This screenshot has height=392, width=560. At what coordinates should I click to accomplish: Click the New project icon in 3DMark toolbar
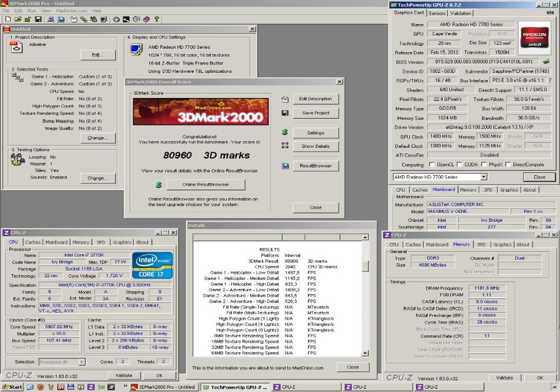click(x=8, y=19)
